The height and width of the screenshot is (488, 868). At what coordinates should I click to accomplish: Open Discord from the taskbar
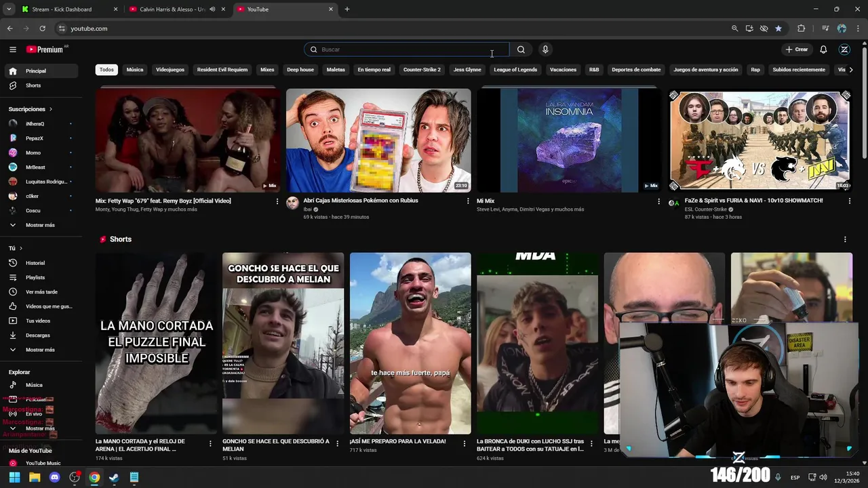pos(55,477)
